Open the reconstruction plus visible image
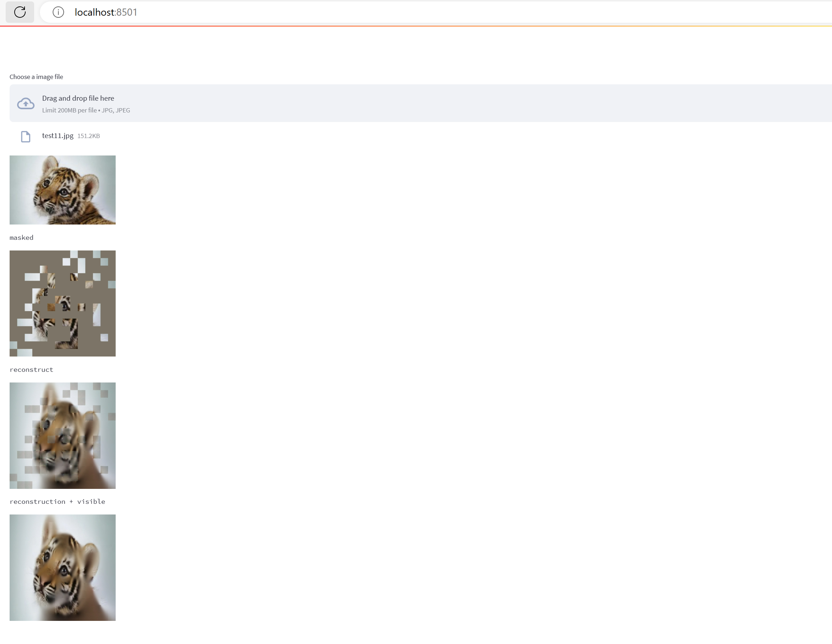The width and height of the screenshot is (832, 644). pyautogui.click(x=63, y=568)
